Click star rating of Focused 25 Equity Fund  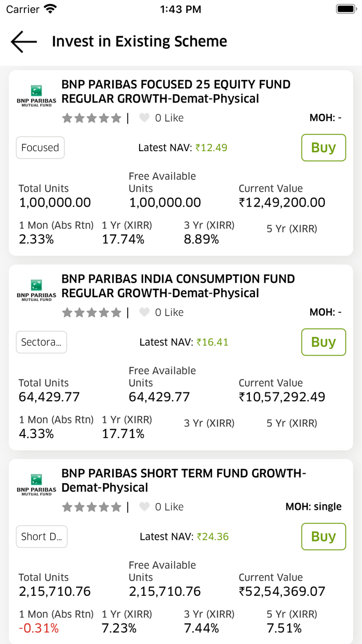92,118
